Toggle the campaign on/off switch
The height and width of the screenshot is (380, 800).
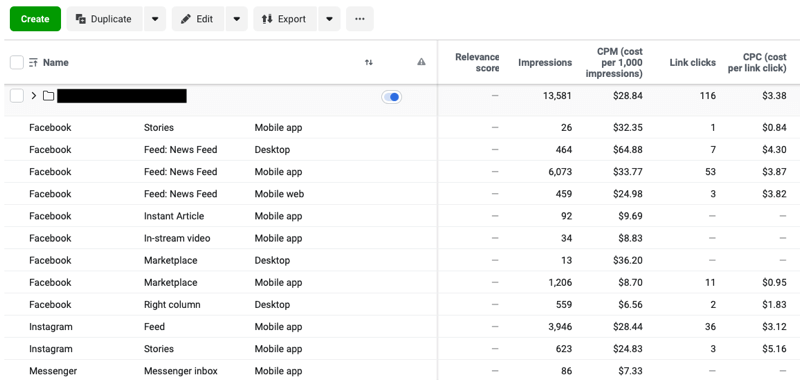click(391, 96)
